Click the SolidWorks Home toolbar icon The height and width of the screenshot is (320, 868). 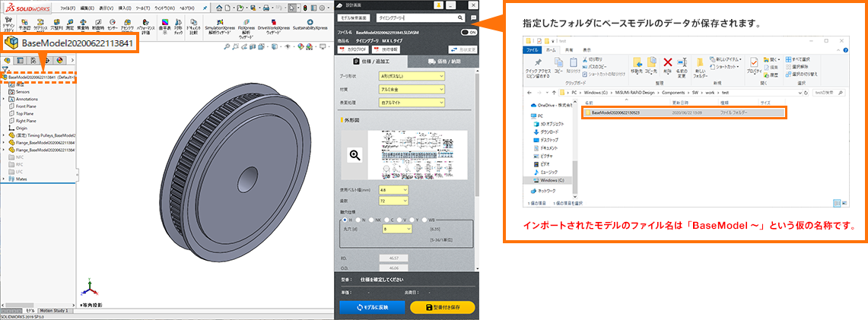(x=219, y=8)
